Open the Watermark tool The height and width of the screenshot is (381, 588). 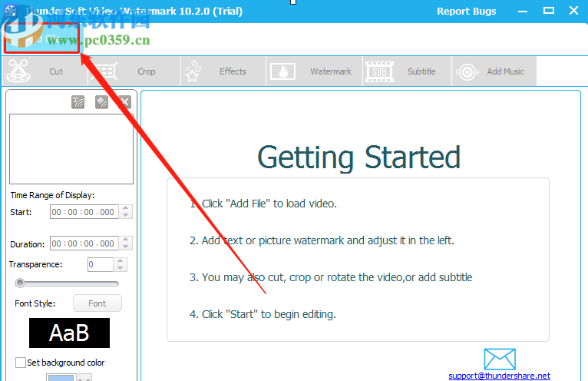tap(314, 71)
